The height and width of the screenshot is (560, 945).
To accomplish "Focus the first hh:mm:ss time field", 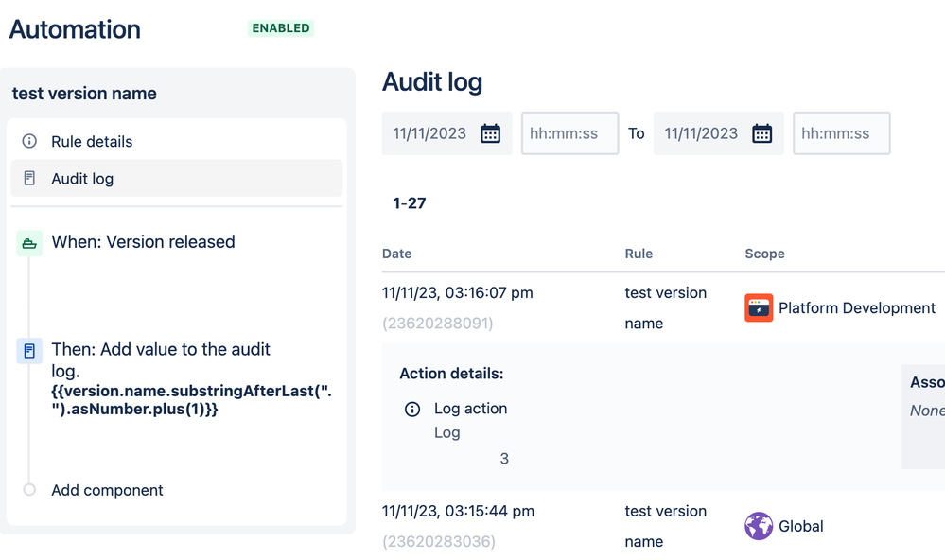I will click(x=570, y=133).
